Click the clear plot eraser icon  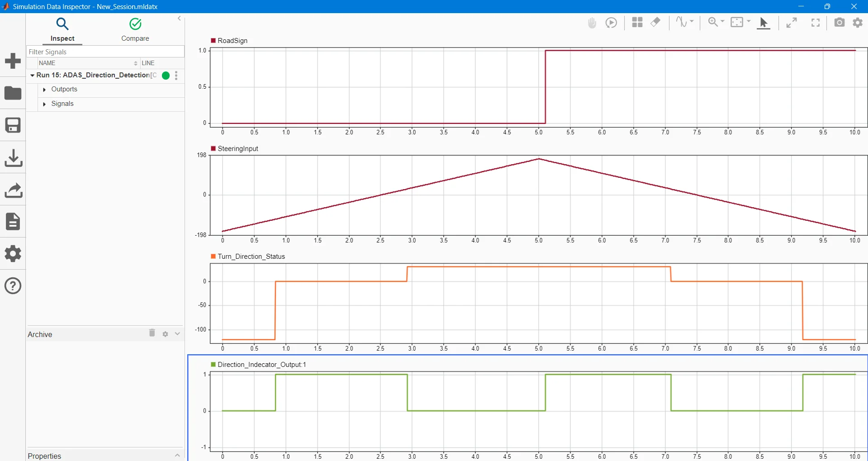[655, 22]
